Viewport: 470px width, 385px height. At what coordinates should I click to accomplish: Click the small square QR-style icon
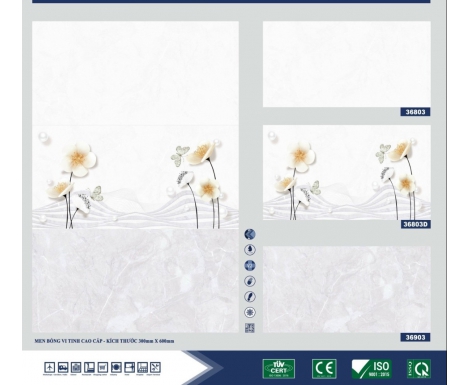coord(250,328)
